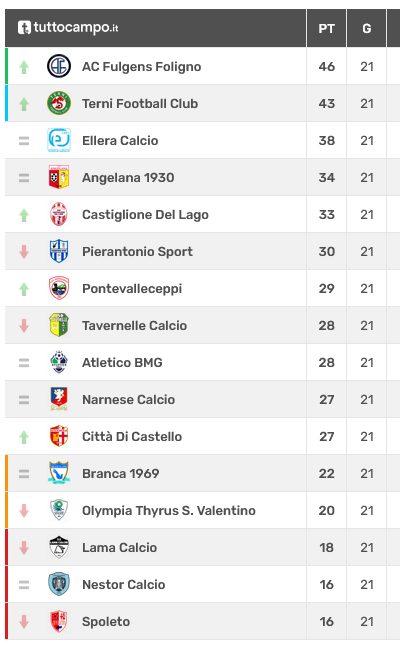Click the Pierantonio Sport shield logo
Viewport: 400px width, 656px height.
click(x=59, y=251)
